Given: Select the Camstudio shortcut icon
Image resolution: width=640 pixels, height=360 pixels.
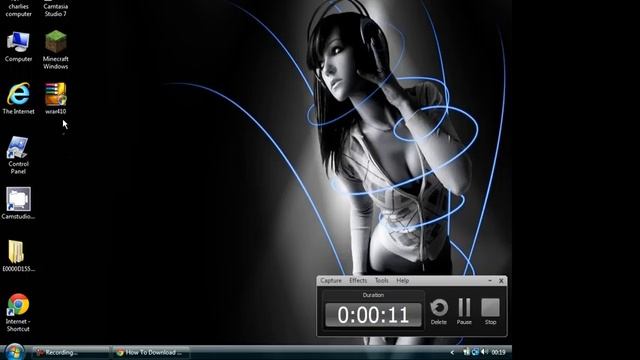Looking at the screenshot, I should tap(18, 203).
